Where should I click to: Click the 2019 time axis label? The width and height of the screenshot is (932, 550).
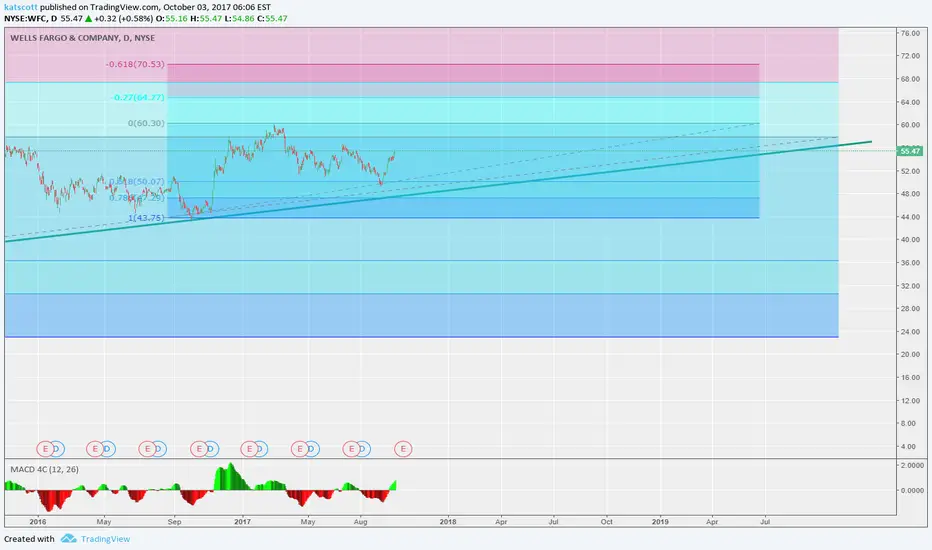click(x=660, y=521)
